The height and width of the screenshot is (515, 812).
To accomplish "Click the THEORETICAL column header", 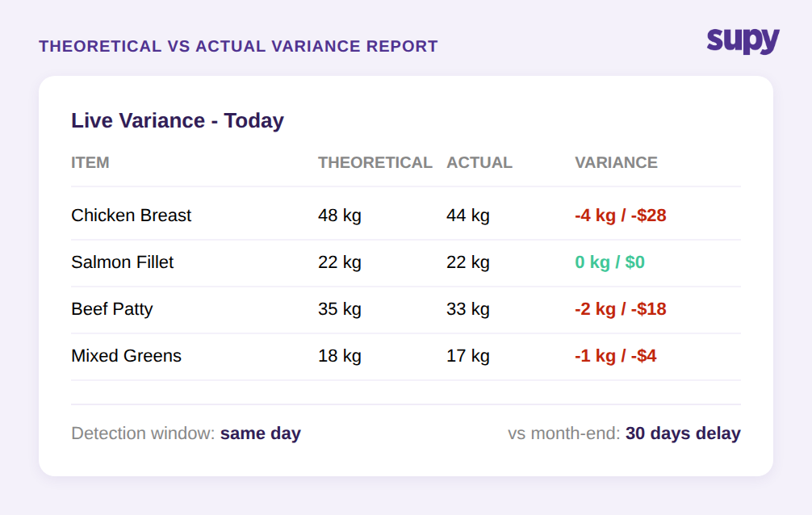I will point(375,163).
